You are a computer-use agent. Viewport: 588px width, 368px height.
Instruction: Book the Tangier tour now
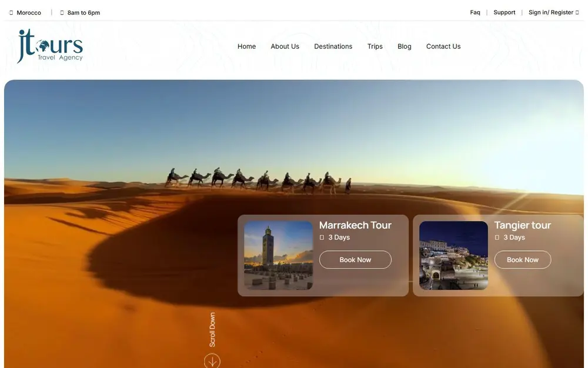point(522,260)
